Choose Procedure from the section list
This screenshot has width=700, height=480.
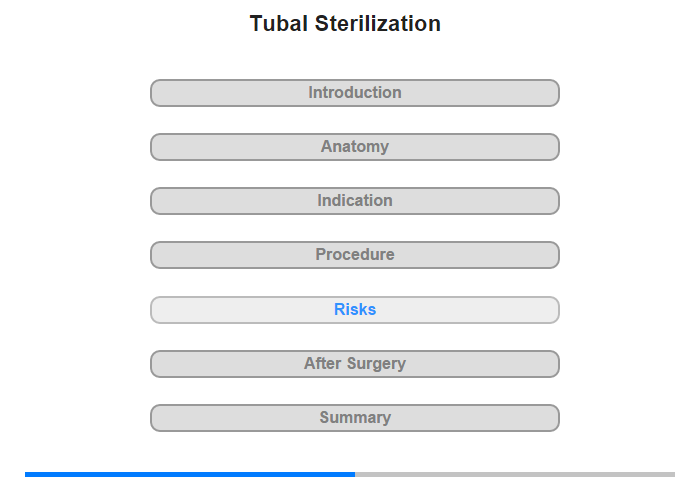(355, 255)
